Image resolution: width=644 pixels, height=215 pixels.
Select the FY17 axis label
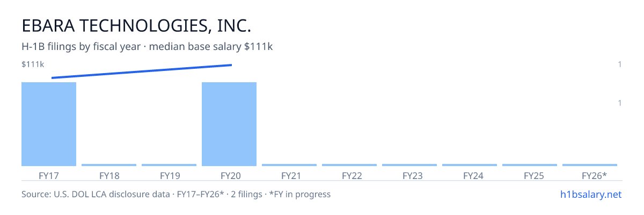(x=49, y=176)
